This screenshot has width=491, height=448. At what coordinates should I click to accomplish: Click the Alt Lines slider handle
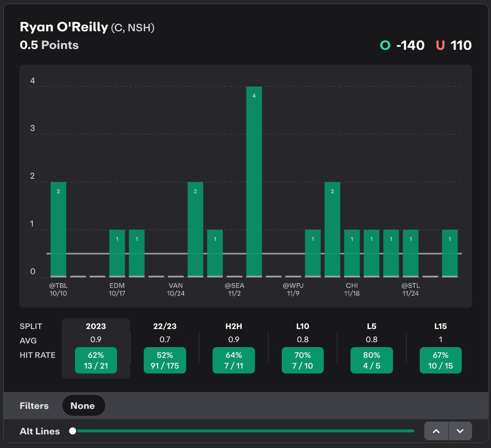tap(73, 431)
